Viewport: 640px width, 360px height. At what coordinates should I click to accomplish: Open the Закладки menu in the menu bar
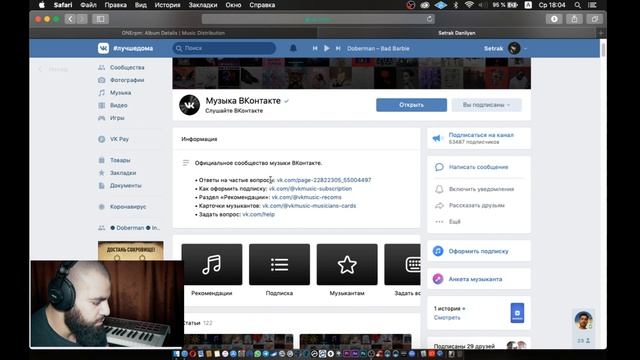(203, 5)
